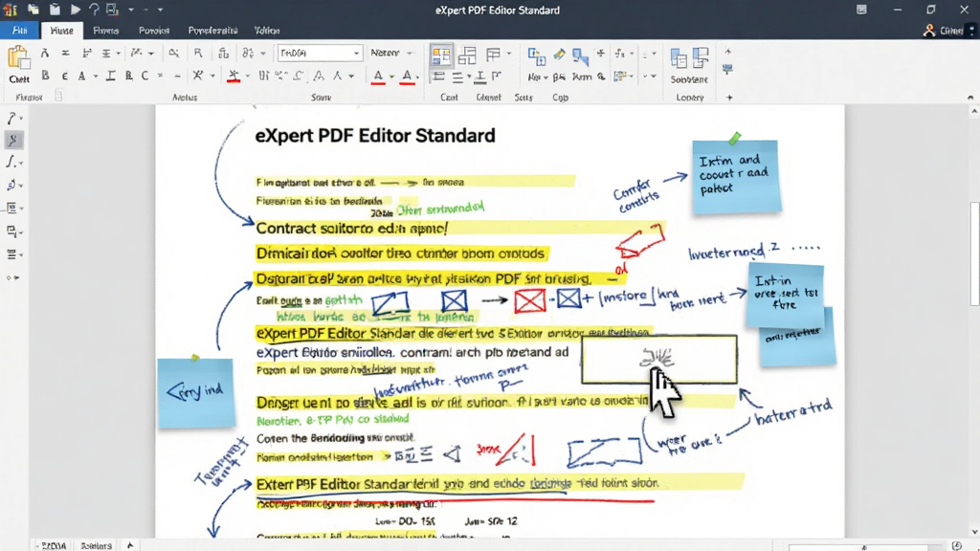The image size is (980, 551).
Task: Click the app logo icon in title bar
Action: click(x=10, y=10)
